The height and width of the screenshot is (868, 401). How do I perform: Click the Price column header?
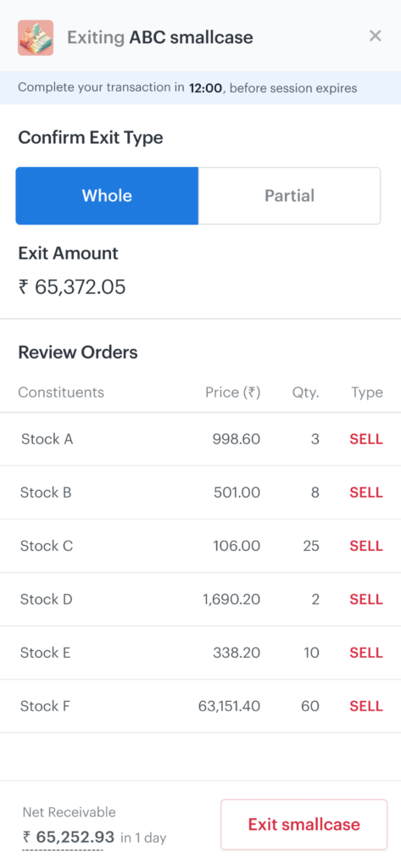click(232, 392)
